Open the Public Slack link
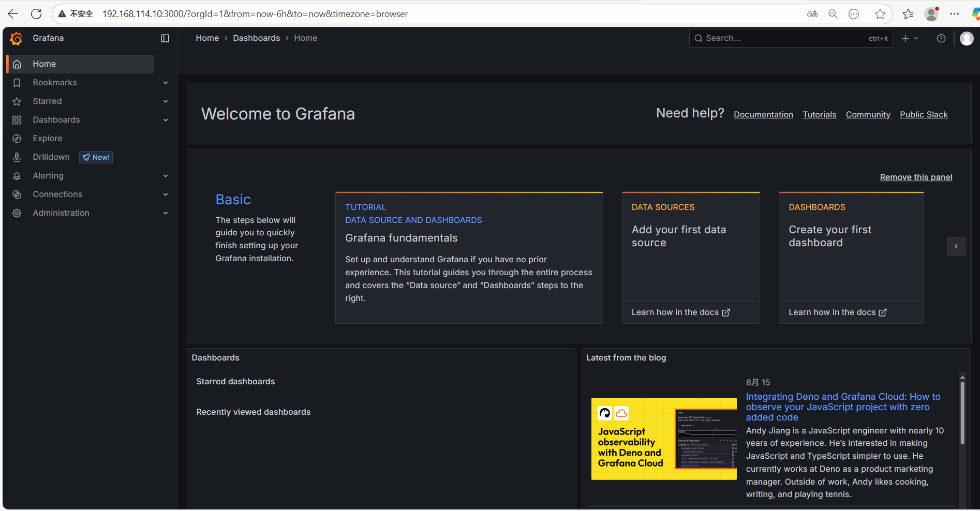 click(x=924, y=115)
